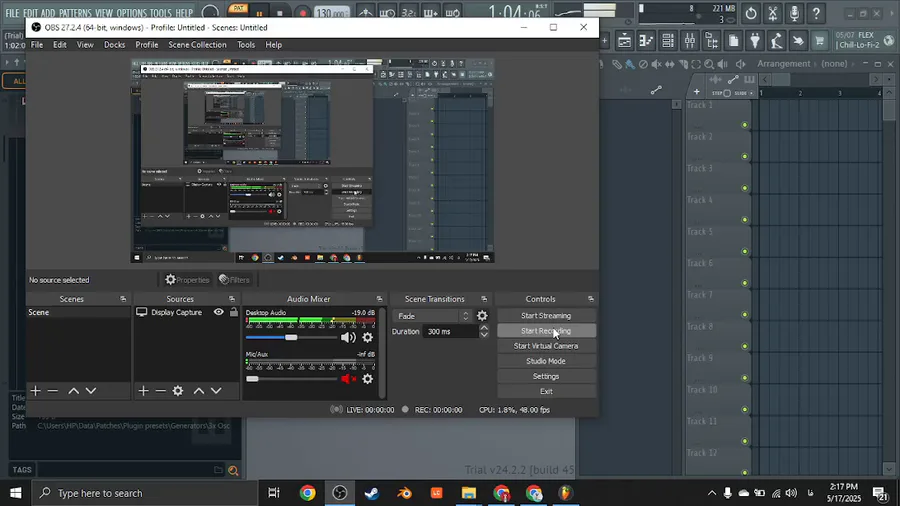The image size is (900, 506).
Task: Open FL Studio mixer icon in toolbar
Action: coord(690,41)
